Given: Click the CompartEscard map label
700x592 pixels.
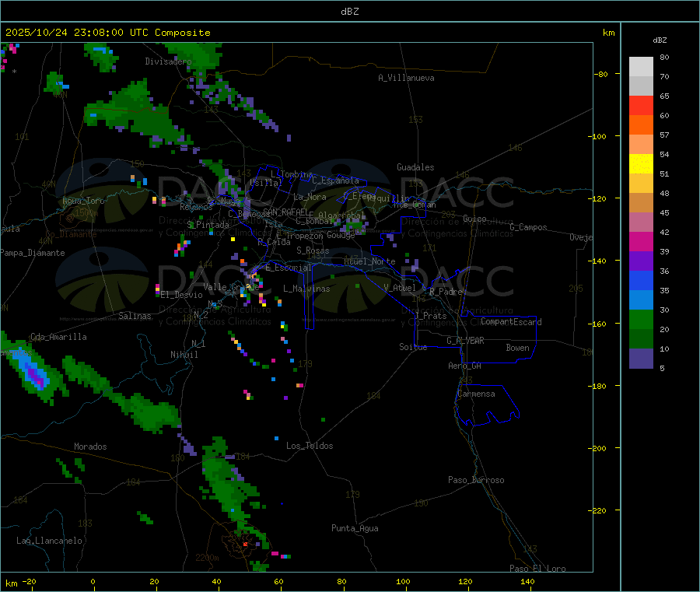Looking at the screenshot, I should point(511,321).
